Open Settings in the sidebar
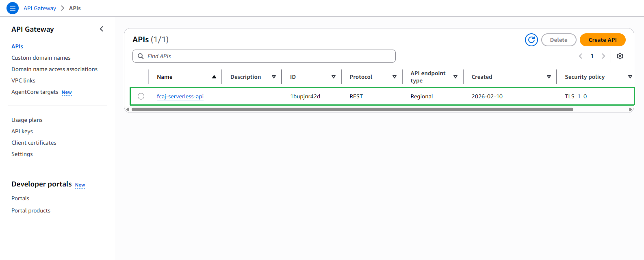 click(22, 154)
